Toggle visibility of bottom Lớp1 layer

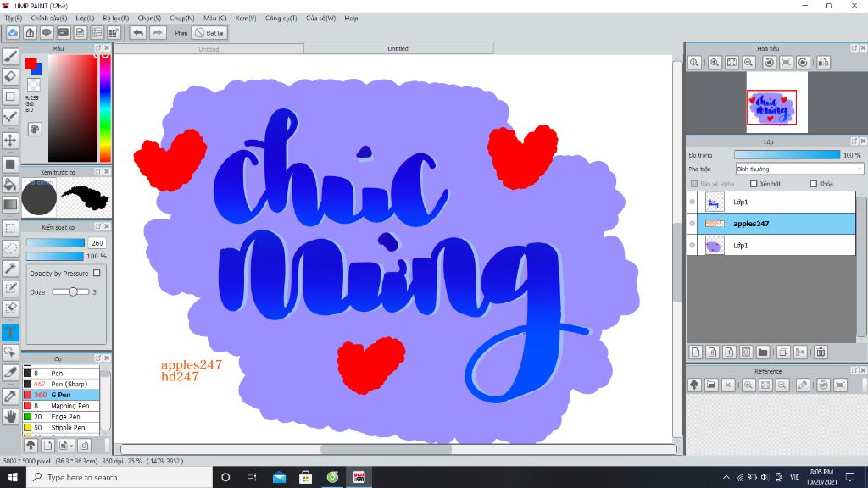[693, 245]
